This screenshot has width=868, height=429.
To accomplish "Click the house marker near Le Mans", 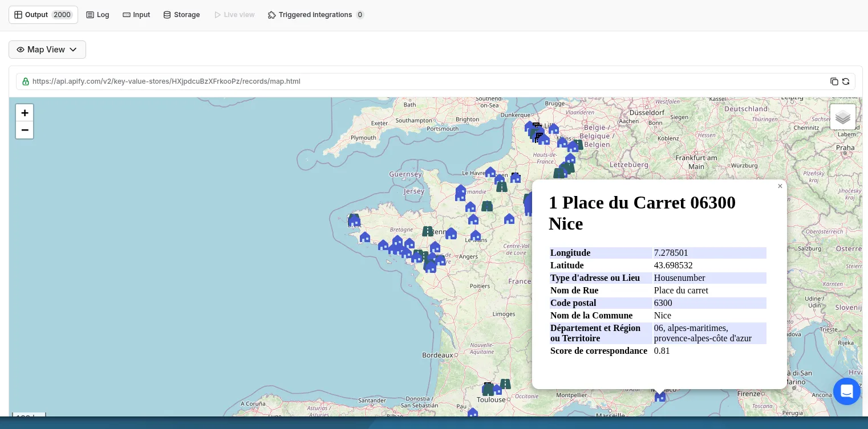I will (x=475, y=235).
